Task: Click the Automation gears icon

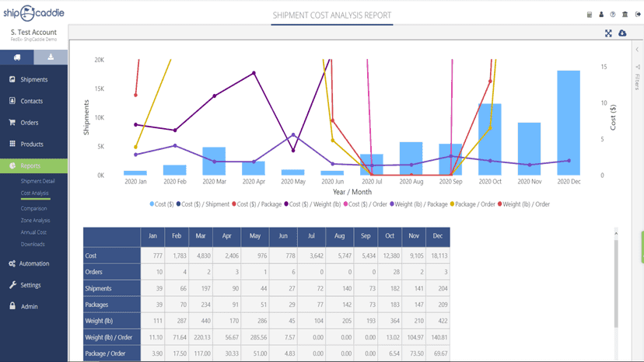Action: click(x=12, y=263)
